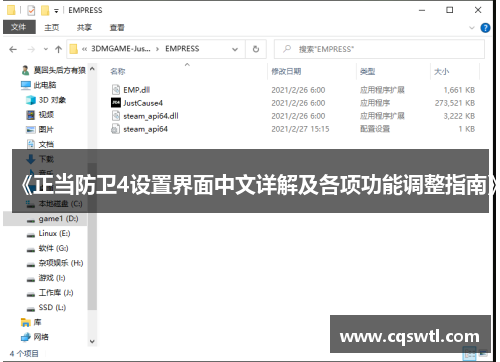Viewport: 500px width, 362px height.
Task: Click the JustCause4 file name
Action: click(x=143, y=103)
